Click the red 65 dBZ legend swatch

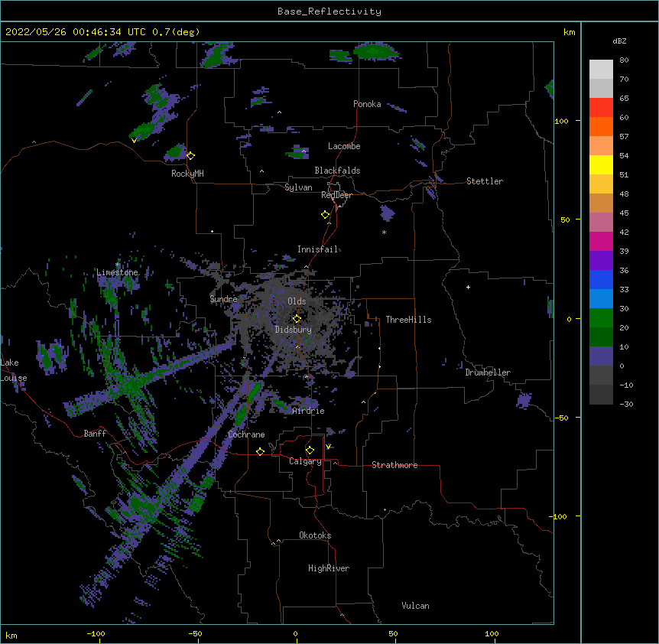(x=601, y=107)
